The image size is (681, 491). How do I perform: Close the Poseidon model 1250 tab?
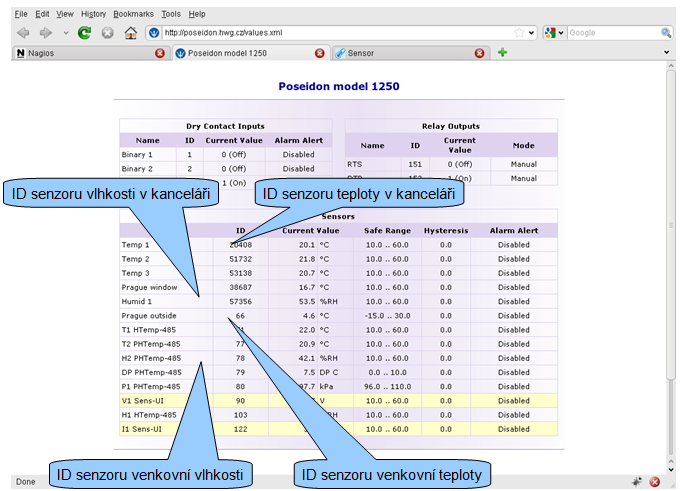(320, 53)
